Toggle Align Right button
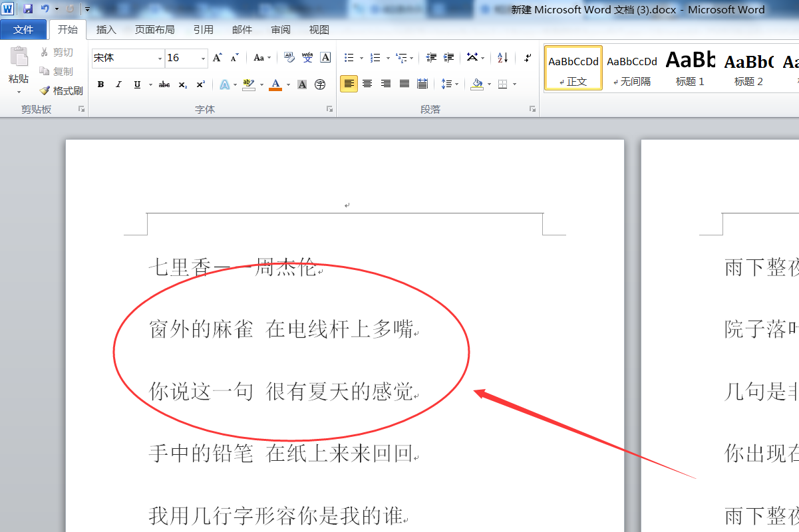 [x=386, y=84]
